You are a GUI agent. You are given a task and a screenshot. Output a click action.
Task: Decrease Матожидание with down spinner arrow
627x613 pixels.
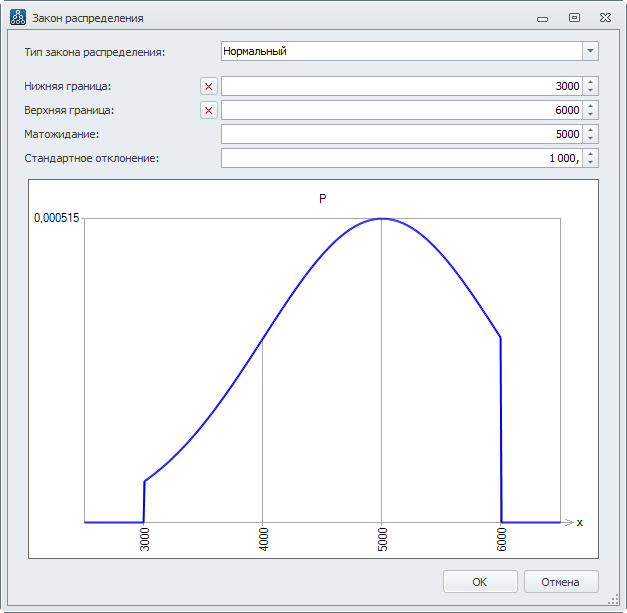591,139
